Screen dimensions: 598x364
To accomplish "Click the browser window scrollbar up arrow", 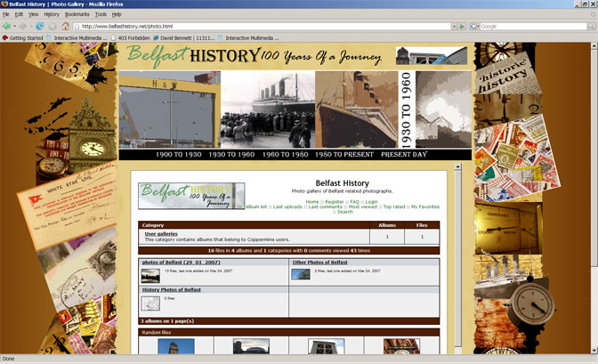I will pos(594,45).
